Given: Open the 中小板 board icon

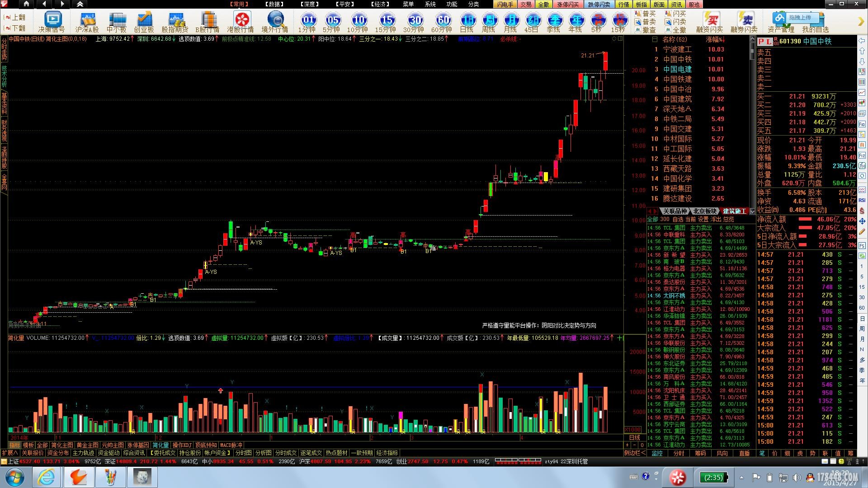Looking at the screenshot, I should [x=117, y=22].
